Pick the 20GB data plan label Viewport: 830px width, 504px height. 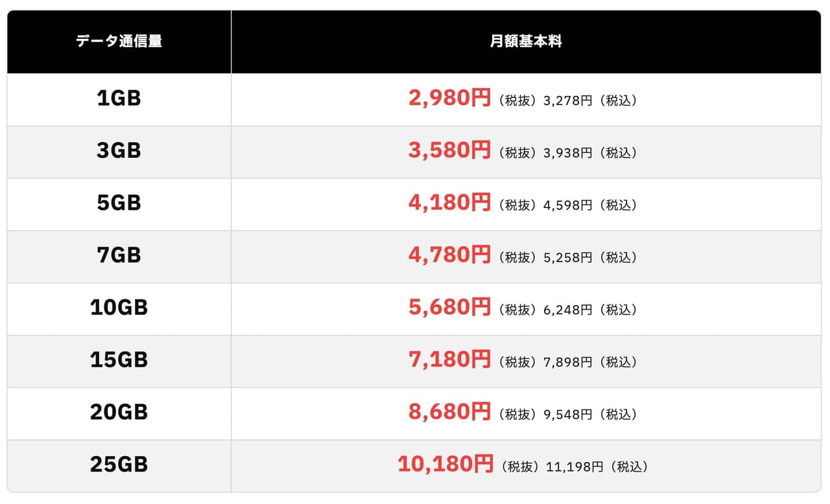click(x=119, y=413)
